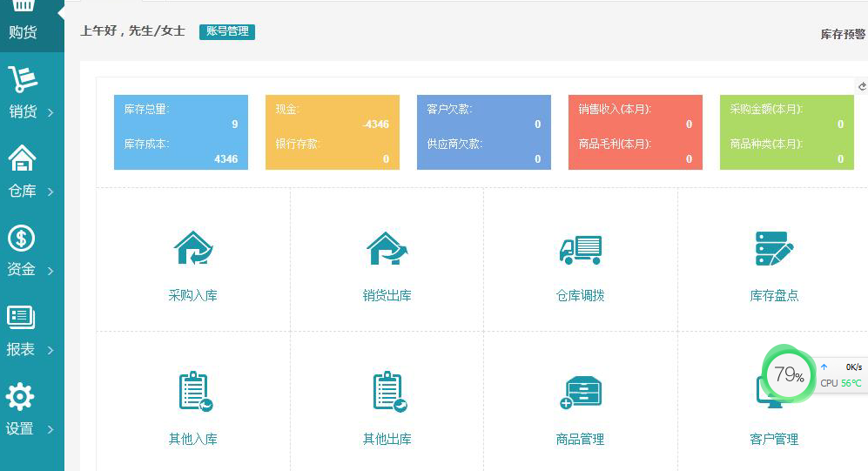Select the 购货 basket icon in sidebar
The height and width of the screenshot is (471, 868).
coord(24,7)
